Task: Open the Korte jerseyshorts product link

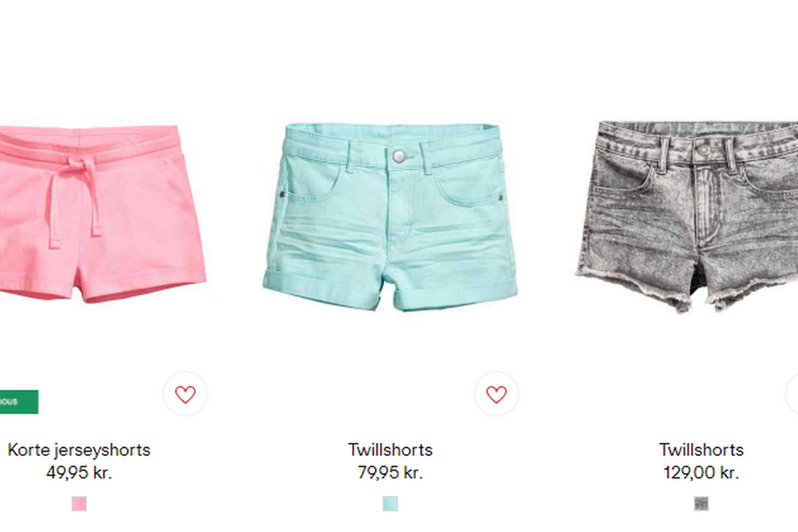Action: (79, 450)
